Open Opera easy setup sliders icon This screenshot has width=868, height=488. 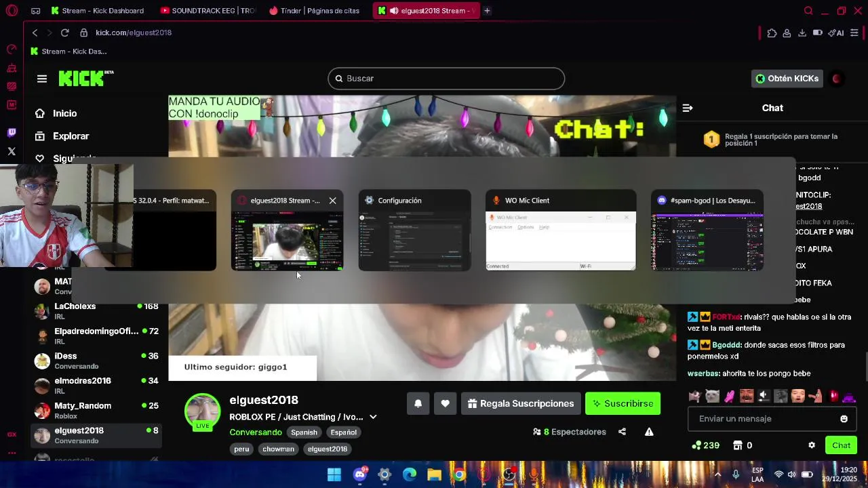(854, 33)
